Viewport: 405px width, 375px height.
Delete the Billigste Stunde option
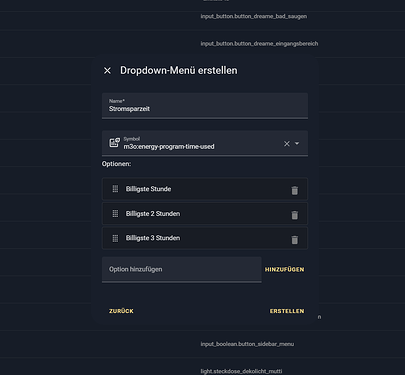[x=295, y=190]
